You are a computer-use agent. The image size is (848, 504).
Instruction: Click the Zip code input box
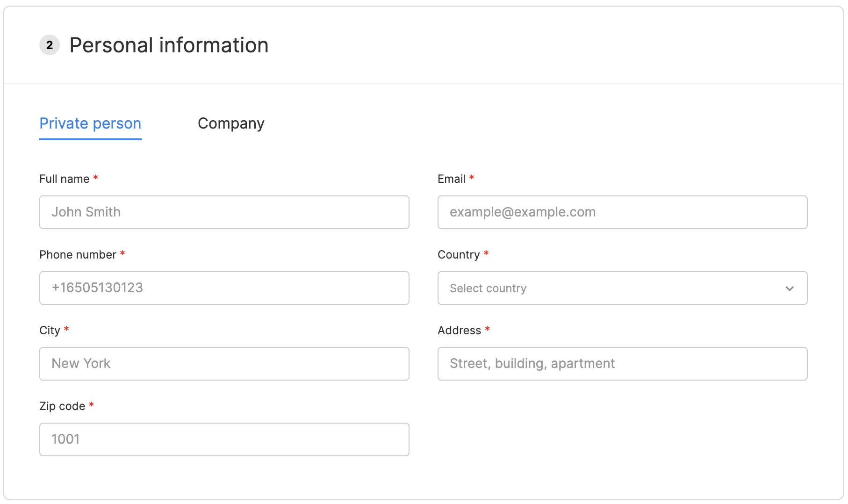coord(224,439)
